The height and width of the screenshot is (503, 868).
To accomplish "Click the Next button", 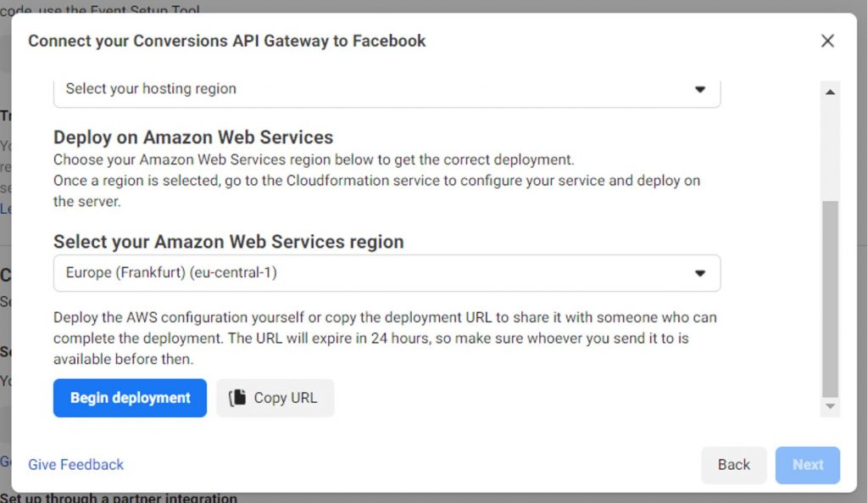I will (x=807, y=465).
